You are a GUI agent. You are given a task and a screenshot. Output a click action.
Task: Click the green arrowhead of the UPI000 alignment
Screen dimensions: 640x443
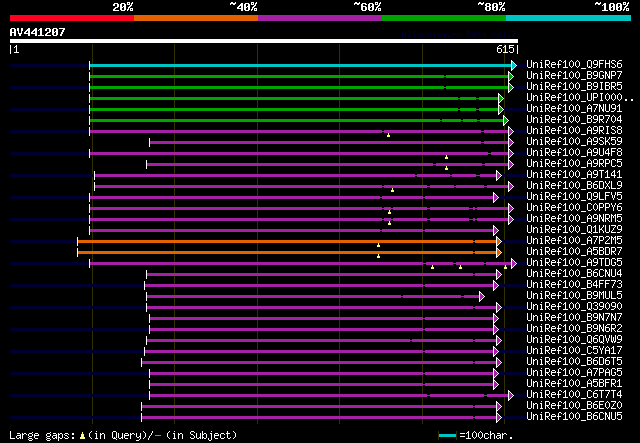click(x=501, y=98)
